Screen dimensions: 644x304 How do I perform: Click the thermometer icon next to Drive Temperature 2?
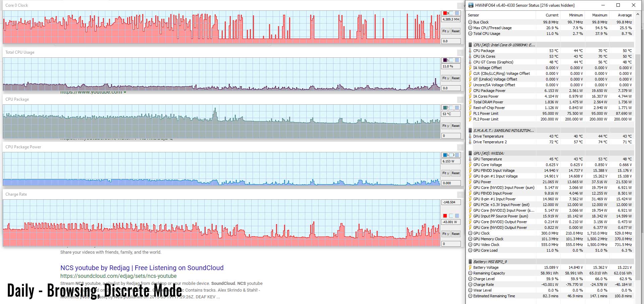tap(470, 142)
